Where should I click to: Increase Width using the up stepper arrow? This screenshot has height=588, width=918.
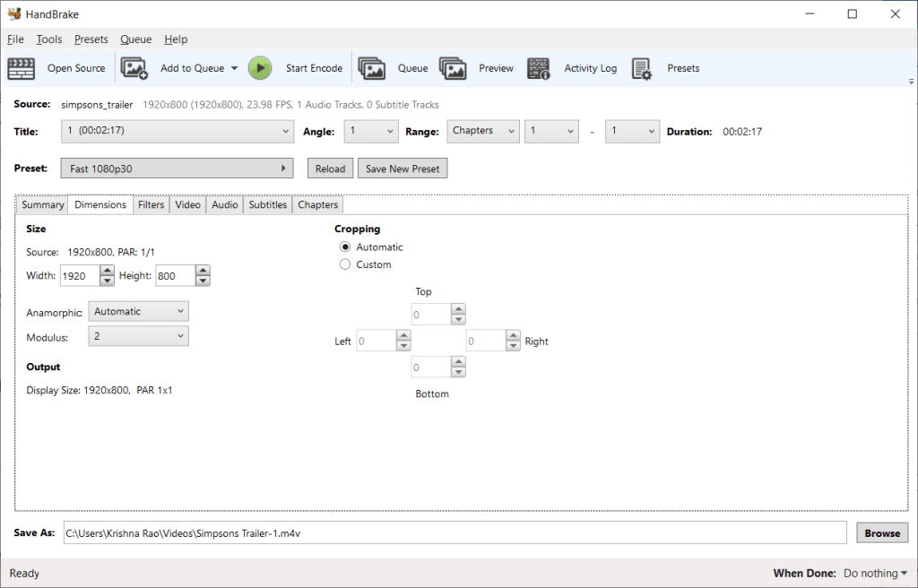click(108, 271)
